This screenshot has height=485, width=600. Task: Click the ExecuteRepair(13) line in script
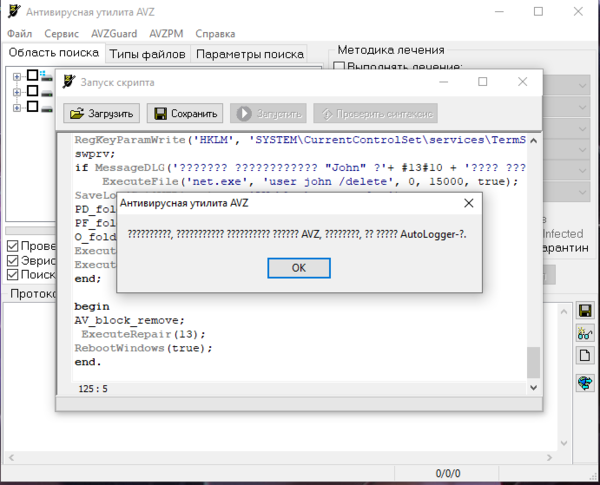click(x=143, y=334)
